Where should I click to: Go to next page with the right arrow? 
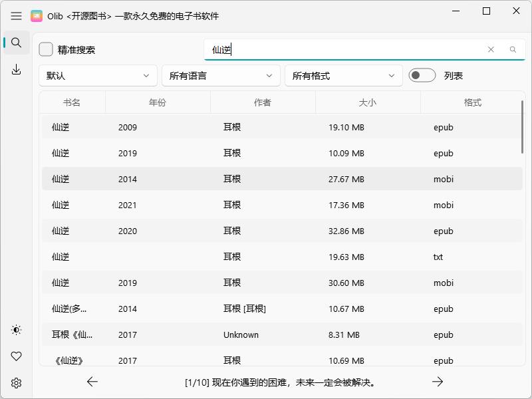pos(438,382)
